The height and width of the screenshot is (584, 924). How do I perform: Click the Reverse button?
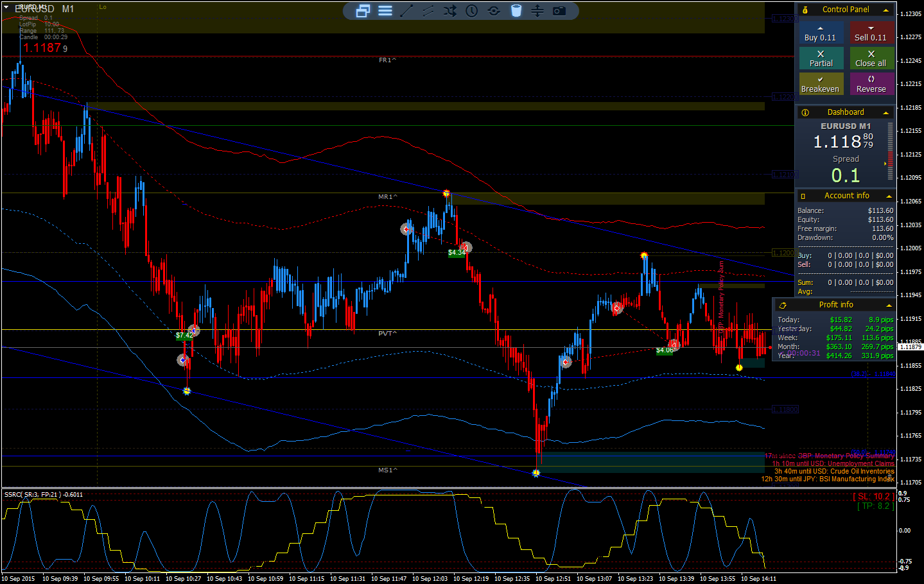[x=871, y=84]
